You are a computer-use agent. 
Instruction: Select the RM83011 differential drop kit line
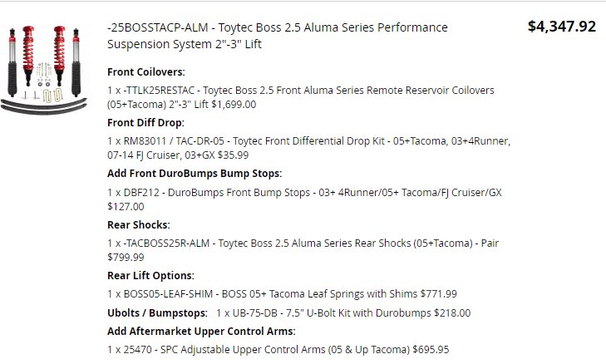pos(308,148)
